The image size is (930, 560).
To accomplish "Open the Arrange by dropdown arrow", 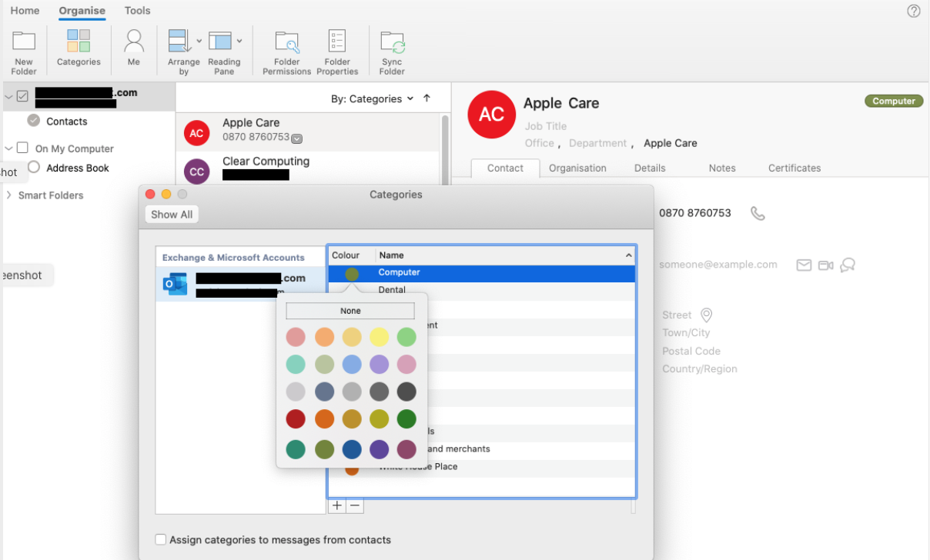I will tap(199, 41).
